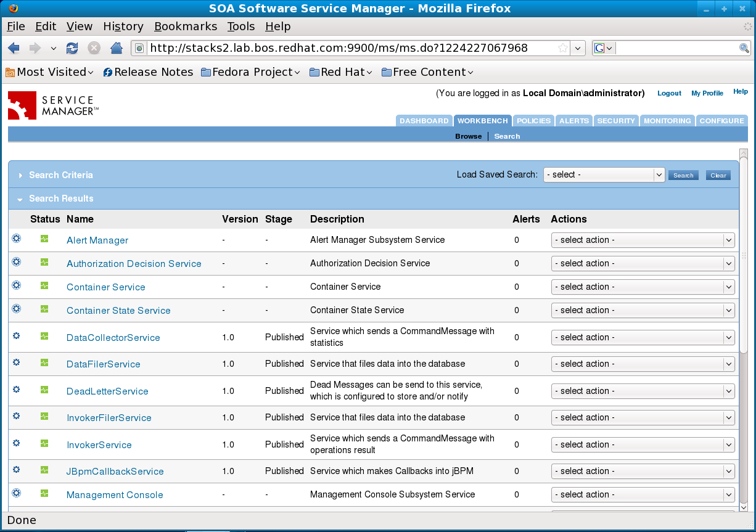Expand the Search Criteria section
This screenshot has height=532, width=756.
coord(20,176)
